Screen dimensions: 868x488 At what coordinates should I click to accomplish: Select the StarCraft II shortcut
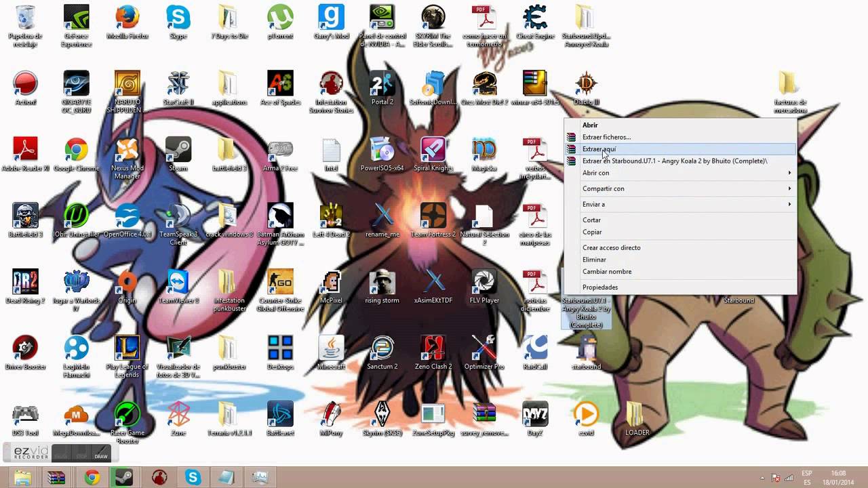(178, 88)
